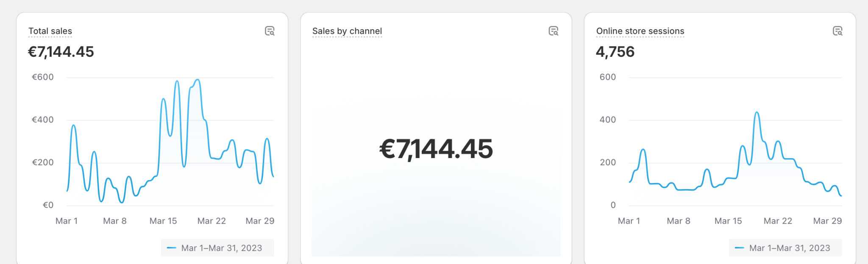Screen dimensions: 868x264
Task: Click Mar 29 label on Total sales chart
Action: 260,221
